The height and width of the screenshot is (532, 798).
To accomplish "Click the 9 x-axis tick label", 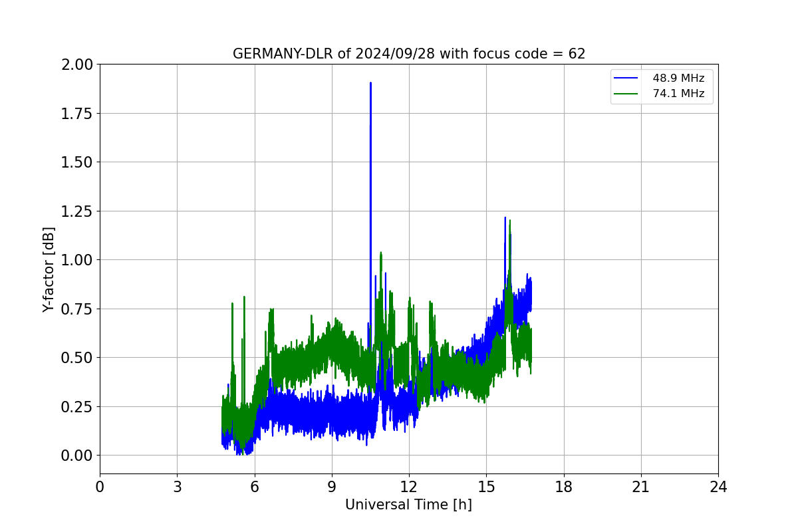I will click(332, 487).
